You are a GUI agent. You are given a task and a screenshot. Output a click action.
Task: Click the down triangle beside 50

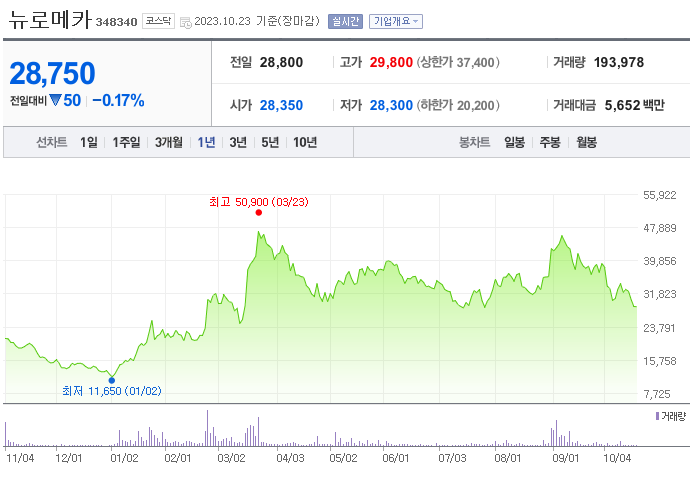[x=55, y=100]
